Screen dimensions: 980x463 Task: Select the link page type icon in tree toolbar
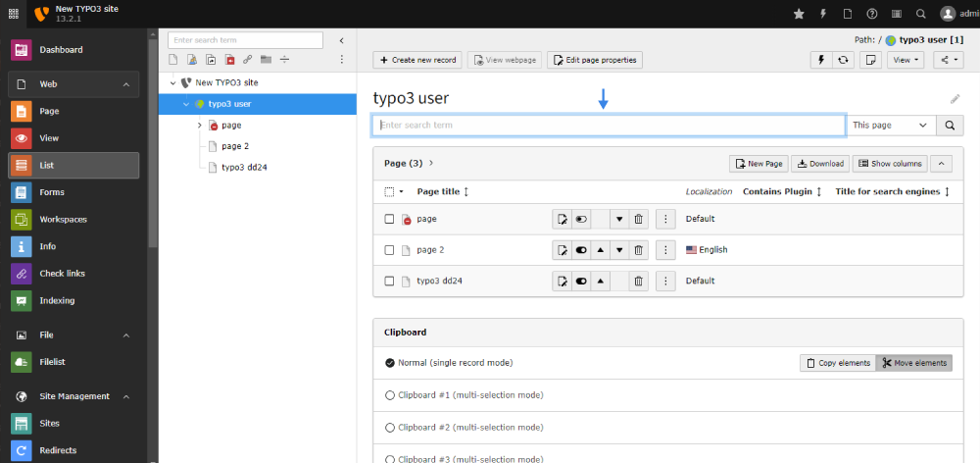248,60
